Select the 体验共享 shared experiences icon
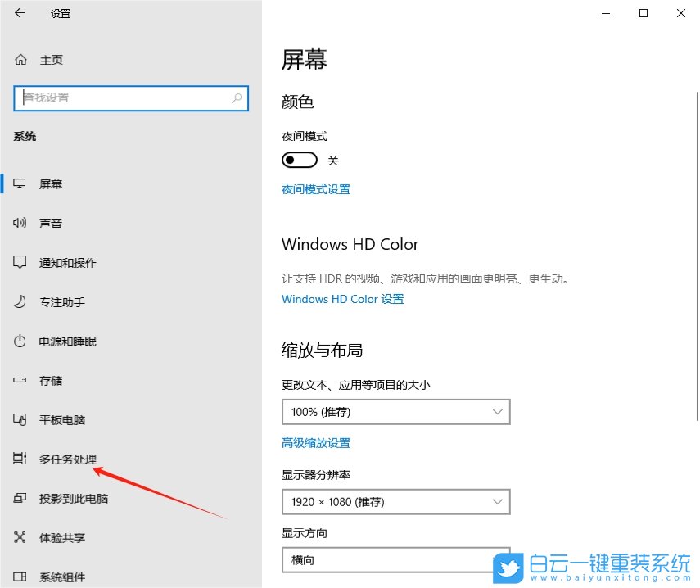 coord(20,537)
